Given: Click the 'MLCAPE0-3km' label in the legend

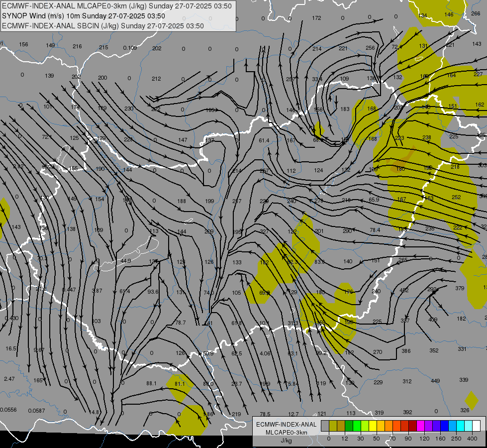Looking at the screenshot, I should [286, 433].
